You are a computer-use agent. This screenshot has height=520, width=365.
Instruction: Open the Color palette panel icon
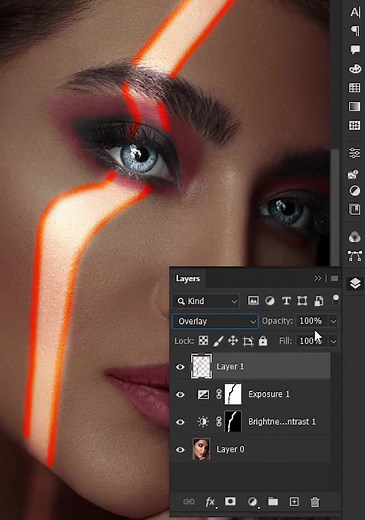pyautogui.click(x=355, y=69)
